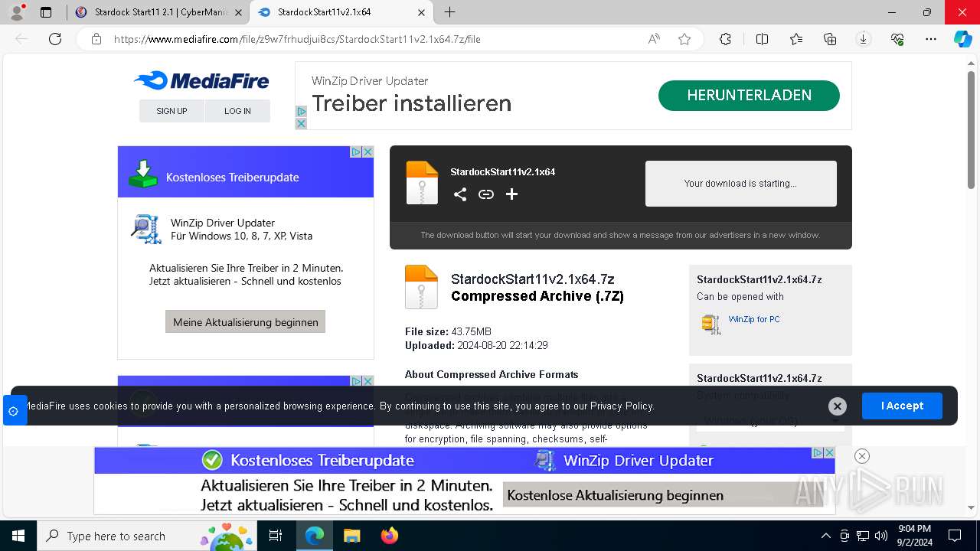Reload the current page

point(55,39)
